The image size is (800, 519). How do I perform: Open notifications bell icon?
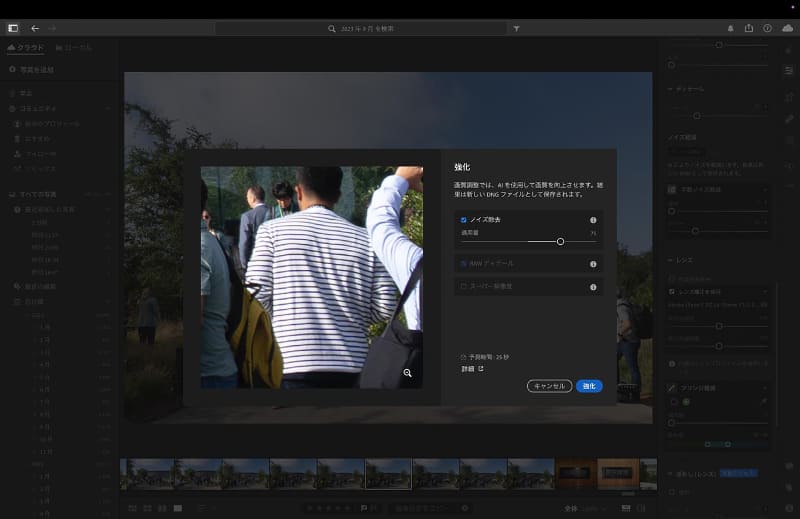point(730,29)
